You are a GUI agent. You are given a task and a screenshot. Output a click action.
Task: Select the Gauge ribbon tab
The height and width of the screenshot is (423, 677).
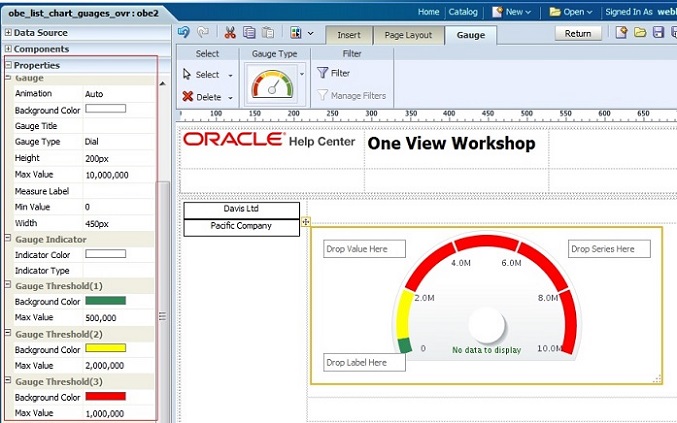coord(471,35)
